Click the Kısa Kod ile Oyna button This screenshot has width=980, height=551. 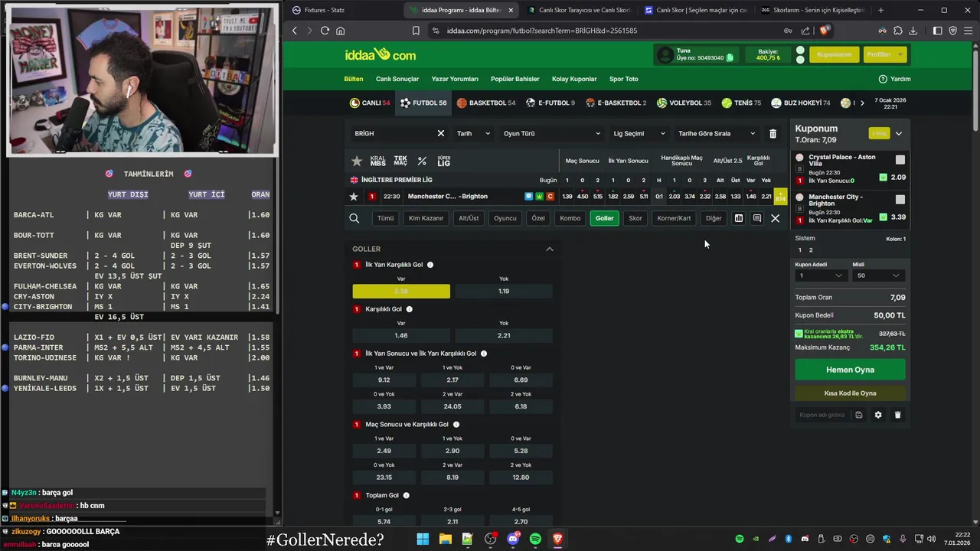pos(850,393)
